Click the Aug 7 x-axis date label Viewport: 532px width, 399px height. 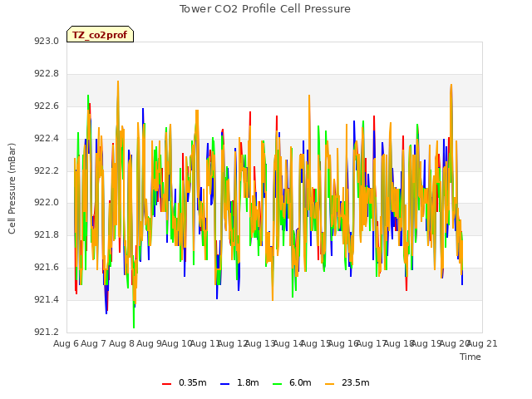[x=94, y=343]
